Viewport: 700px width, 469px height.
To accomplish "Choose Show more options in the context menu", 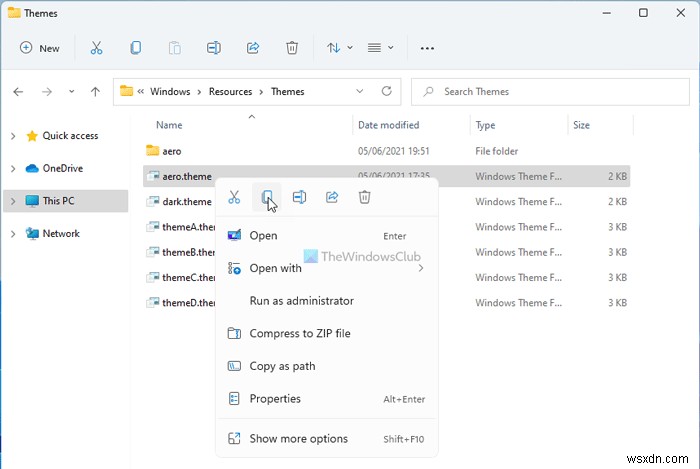I will tap(326, 439).
